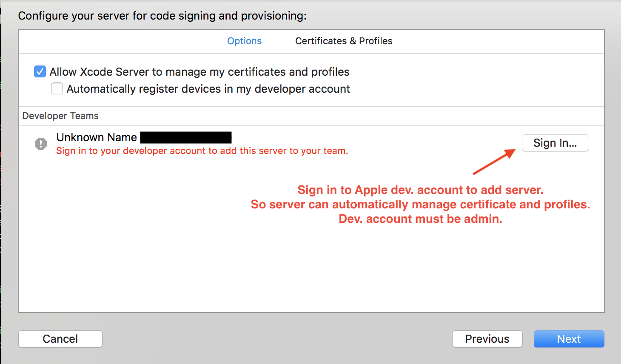Image resolution: width=621 pixels, height=364 pixels.
Task: Click the Cancel button
Action: 60,339
